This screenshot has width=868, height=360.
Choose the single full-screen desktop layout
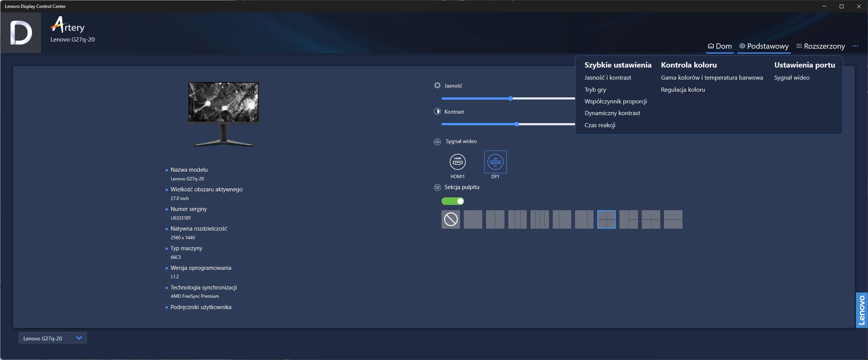point(473,219)
